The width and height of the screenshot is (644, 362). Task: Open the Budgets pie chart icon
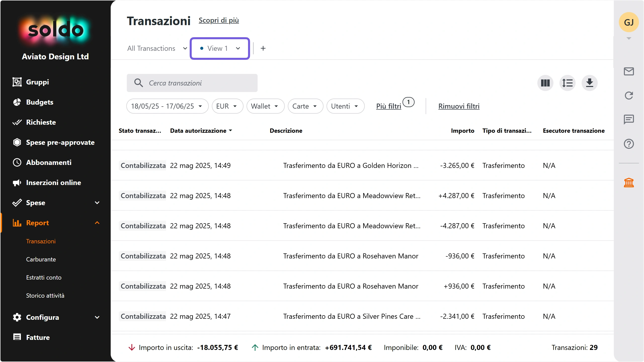pos(17,102)
